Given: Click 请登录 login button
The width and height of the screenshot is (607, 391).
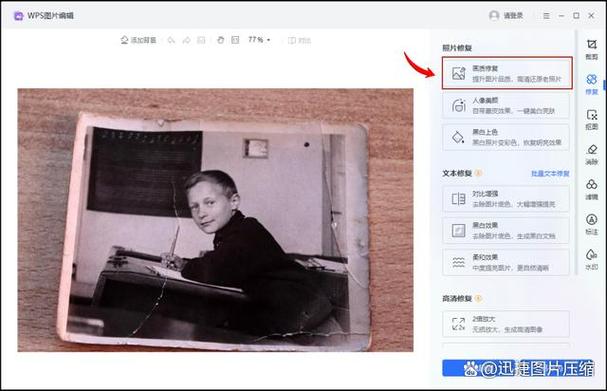Looking at the screenshot, I should [506, 15].
